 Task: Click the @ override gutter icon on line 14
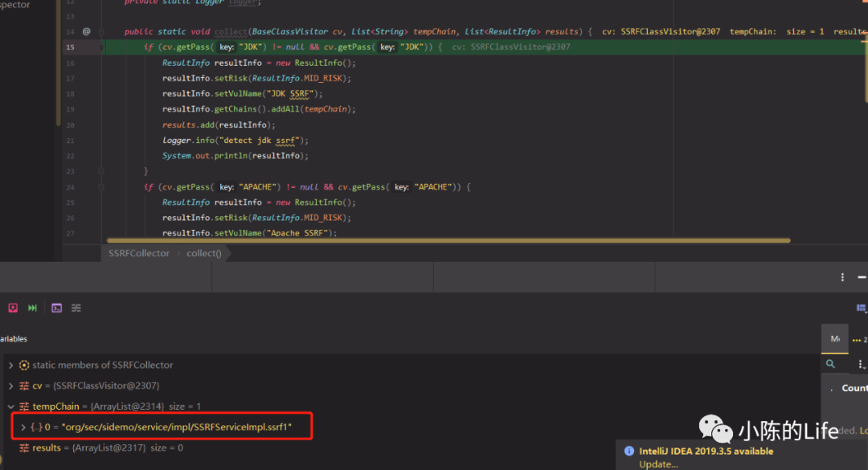(x=86, y=31)
